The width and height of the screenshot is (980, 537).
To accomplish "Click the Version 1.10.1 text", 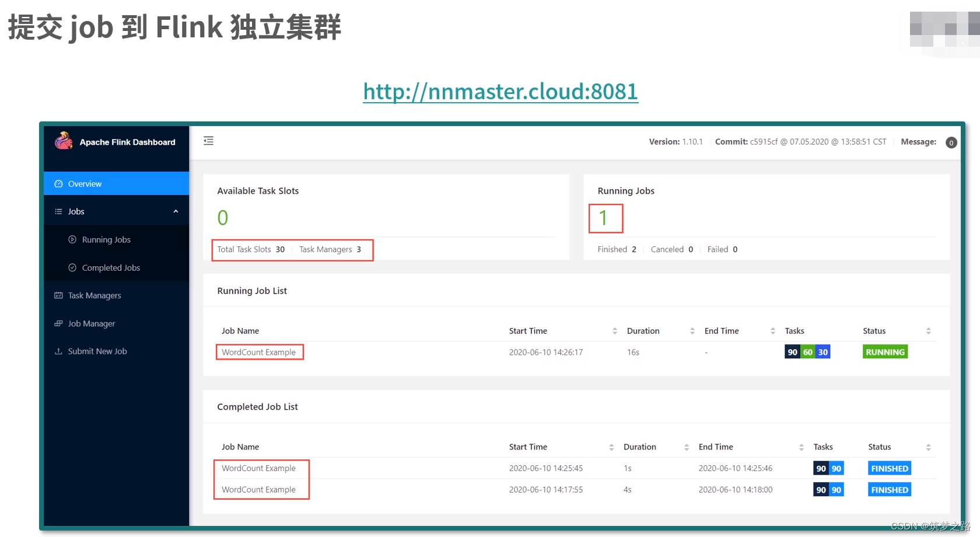I will [675, 142].
